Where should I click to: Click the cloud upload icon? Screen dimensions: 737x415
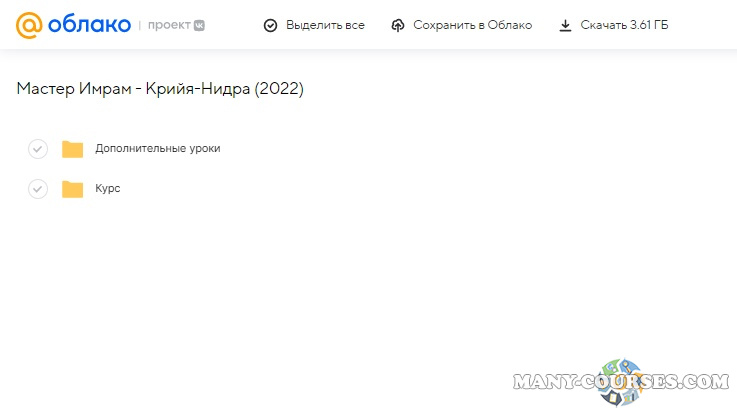398,25
